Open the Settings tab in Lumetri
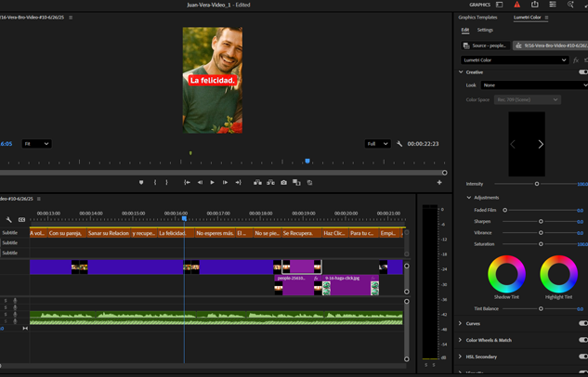588x377 pixels. coord(485,30)
